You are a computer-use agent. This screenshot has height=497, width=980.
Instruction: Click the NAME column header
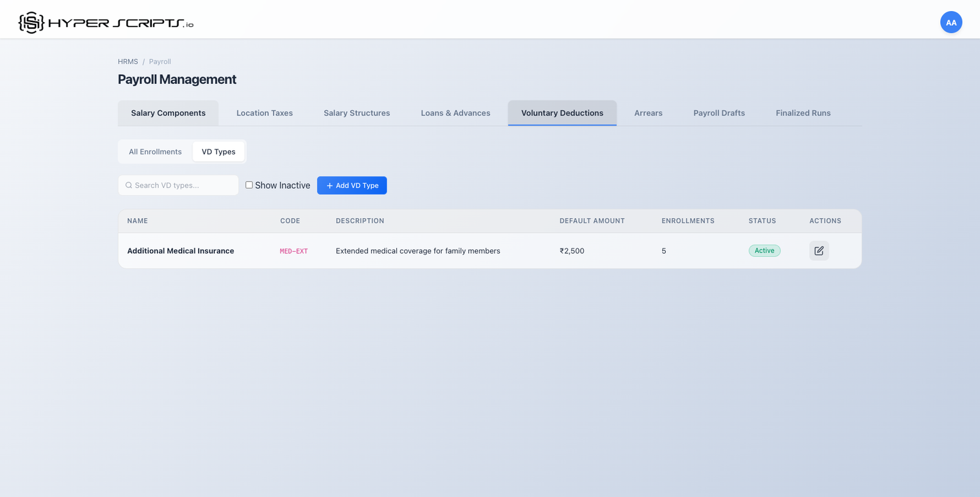click(138, 221)
